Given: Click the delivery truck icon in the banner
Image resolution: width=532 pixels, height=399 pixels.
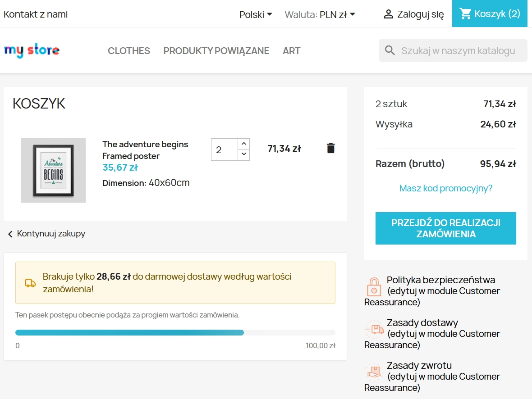Looking at the screenshot, I should tap(31, 283).
